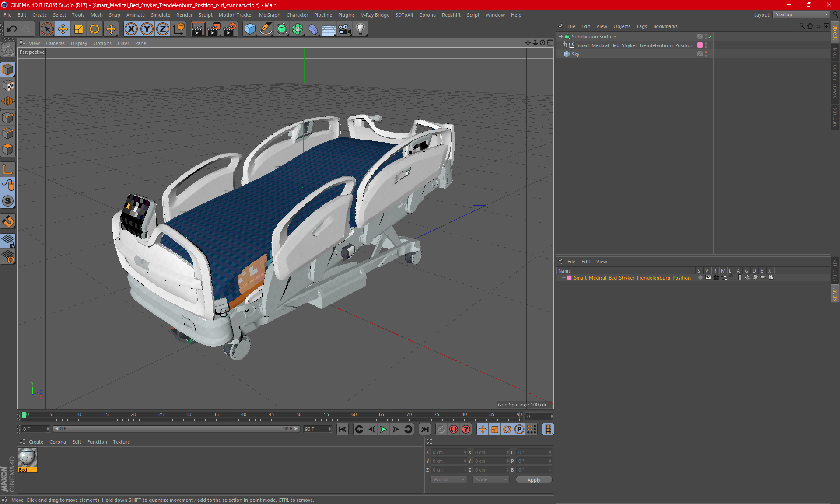This screenshot has height=504, width=840.
Task: Toggle X axis lock
Action: 131,29
